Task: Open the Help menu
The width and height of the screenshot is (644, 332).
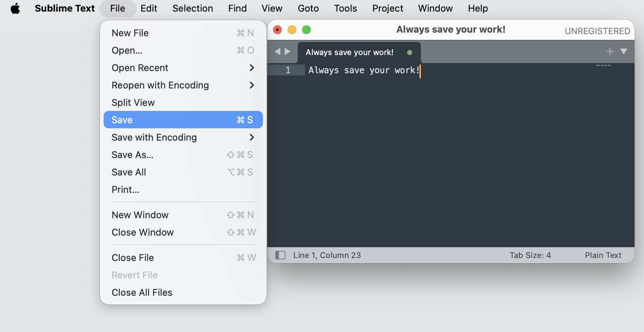Action: click(x=478, y=8)
